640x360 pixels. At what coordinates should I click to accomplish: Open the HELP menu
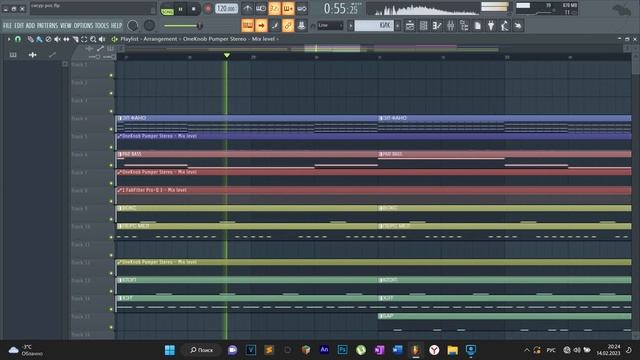coord(117,25)
